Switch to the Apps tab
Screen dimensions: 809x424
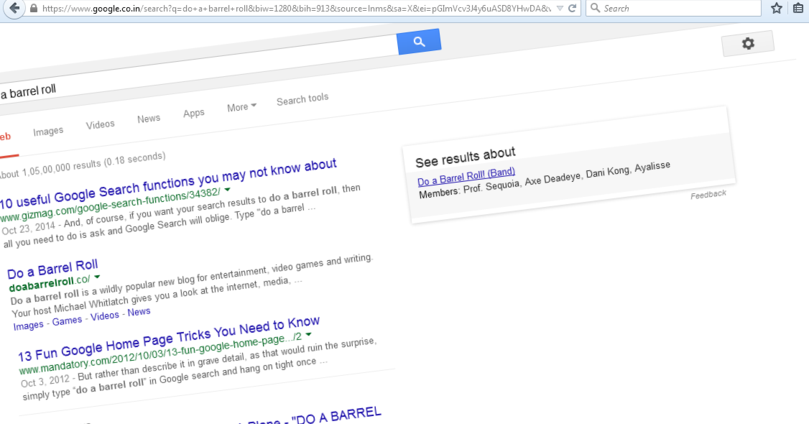193,113
